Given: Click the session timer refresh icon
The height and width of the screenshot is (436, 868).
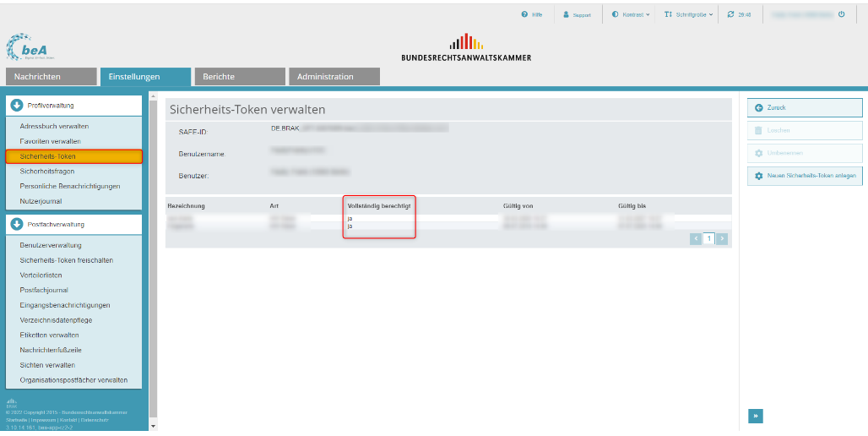Looking at the screenshot, I should click(730, 14).
